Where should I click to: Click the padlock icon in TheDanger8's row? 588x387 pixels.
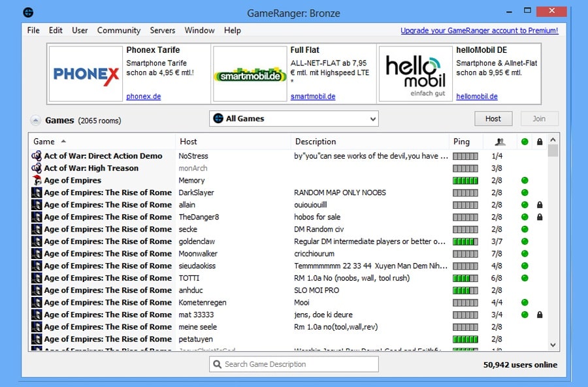(x=540, y=217)
